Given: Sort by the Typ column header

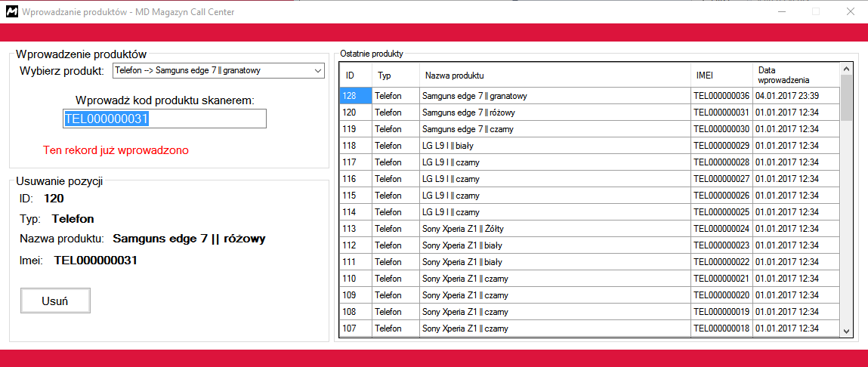Looking at the screenshot, I should pos(395,76).
